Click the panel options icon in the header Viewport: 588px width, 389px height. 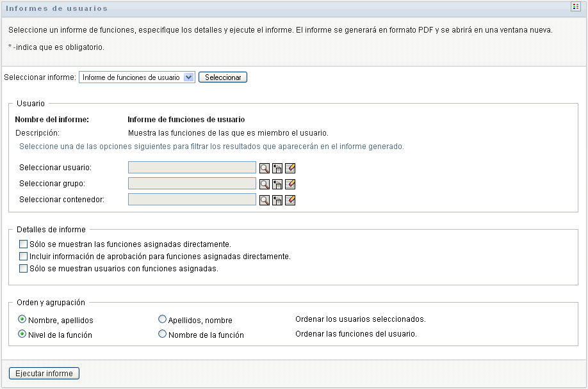pyautogui.click(x=575, y=7)
